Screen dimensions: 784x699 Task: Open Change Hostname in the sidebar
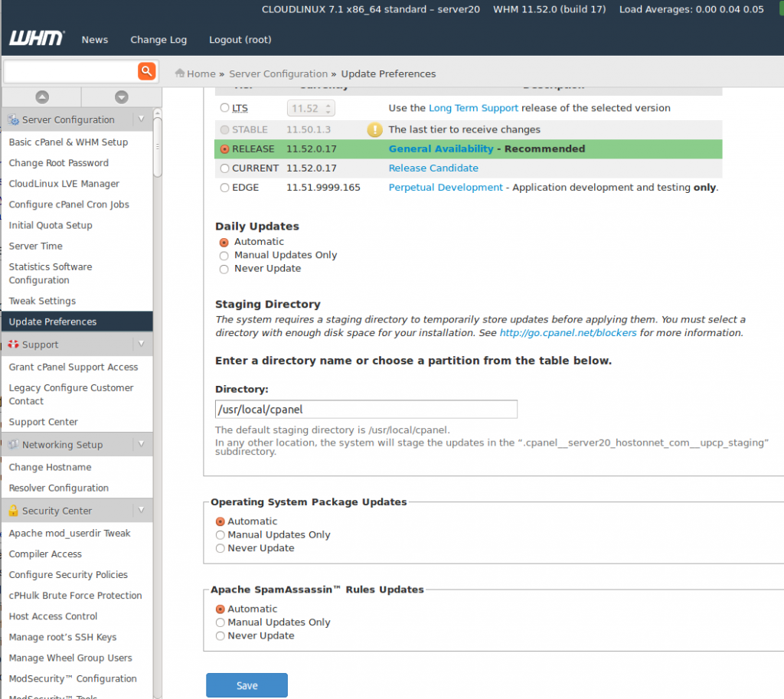50,467
